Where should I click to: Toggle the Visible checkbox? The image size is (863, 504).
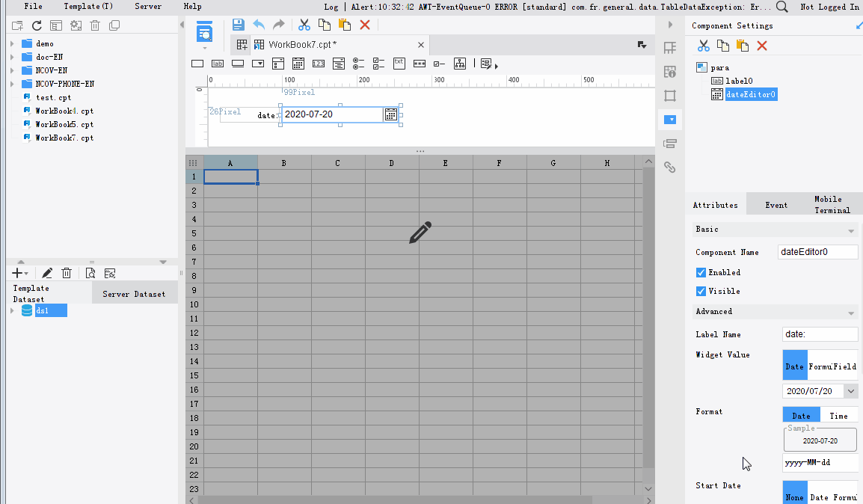pyautogui.click(x=701, y=291)
